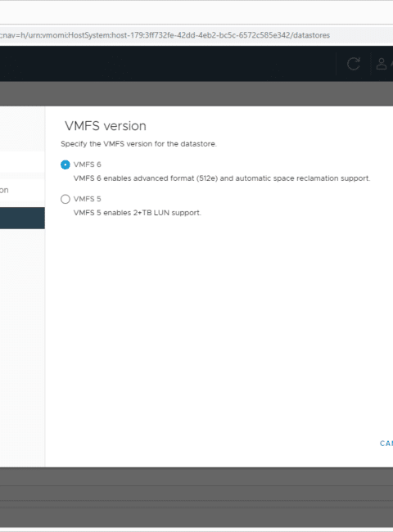Viewport: 393px width, 532px height.
Task: Select the VMFS 5 radio button
Action: click(x=65, y=199)
